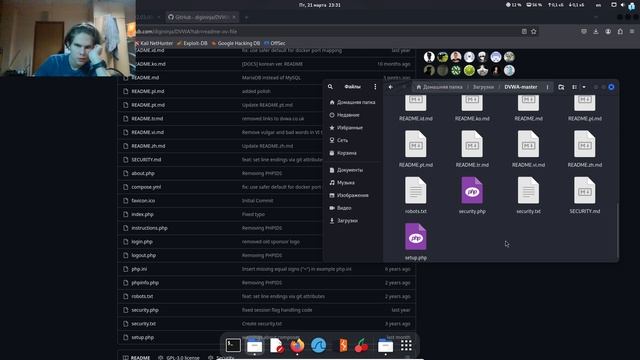The image size is (640, 360).
Task: Open Firefox hamburger menu
Action: (x=632, y=31)
